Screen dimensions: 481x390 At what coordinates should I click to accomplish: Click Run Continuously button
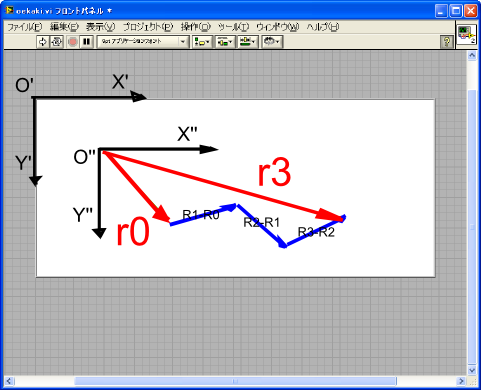(x=57, y=42)
